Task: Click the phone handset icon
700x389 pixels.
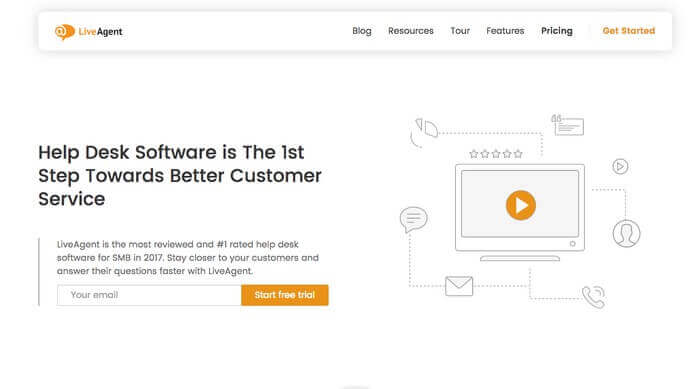Action: (594, 297)
